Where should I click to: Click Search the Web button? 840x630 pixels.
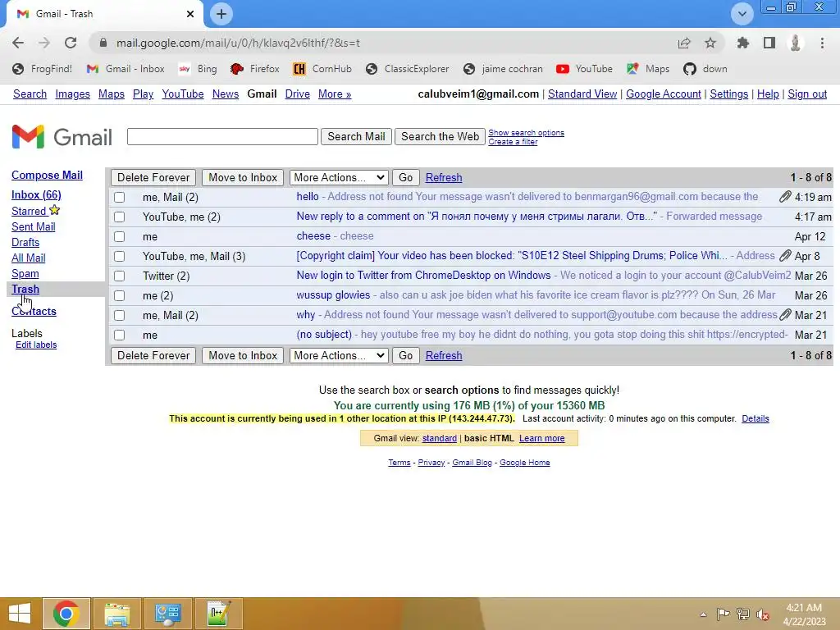440,137
